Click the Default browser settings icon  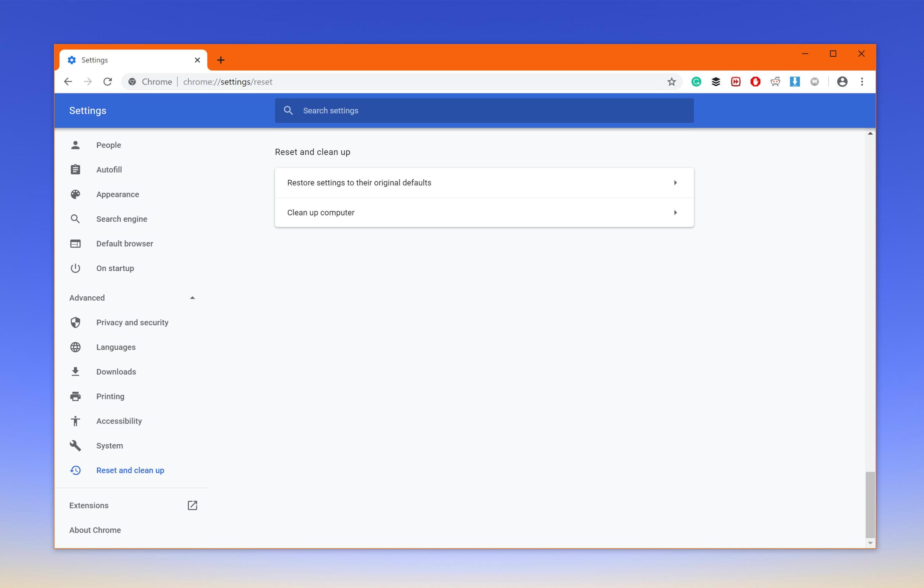pos(75,243)
